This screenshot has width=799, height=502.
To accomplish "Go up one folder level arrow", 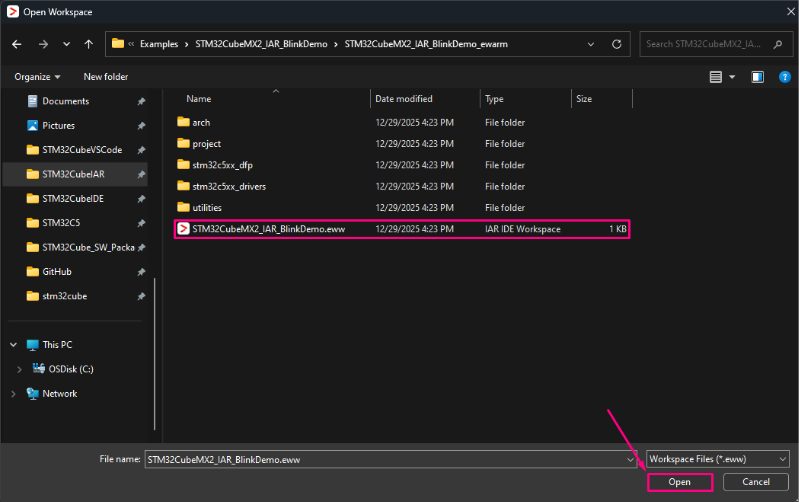I will 89,44.
